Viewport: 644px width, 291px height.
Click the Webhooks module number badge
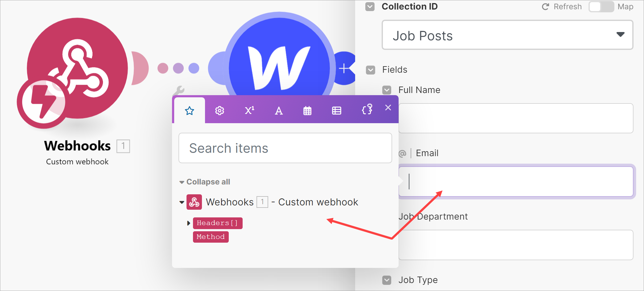pos(123,146)
